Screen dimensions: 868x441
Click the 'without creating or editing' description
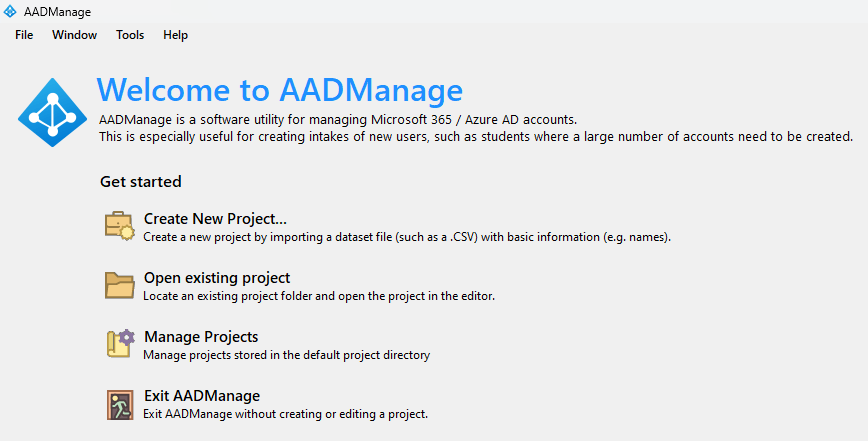click(286, 414)
